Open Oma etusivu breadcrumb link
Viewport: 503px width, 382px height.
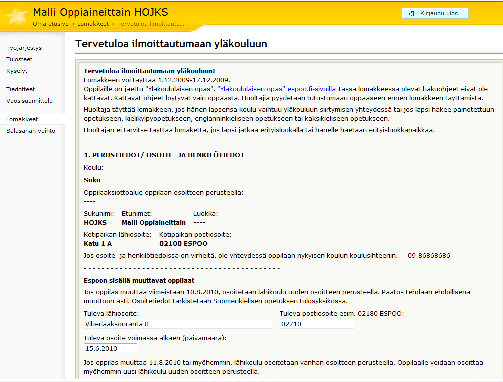pyautogui.click(x=50, y=24)
